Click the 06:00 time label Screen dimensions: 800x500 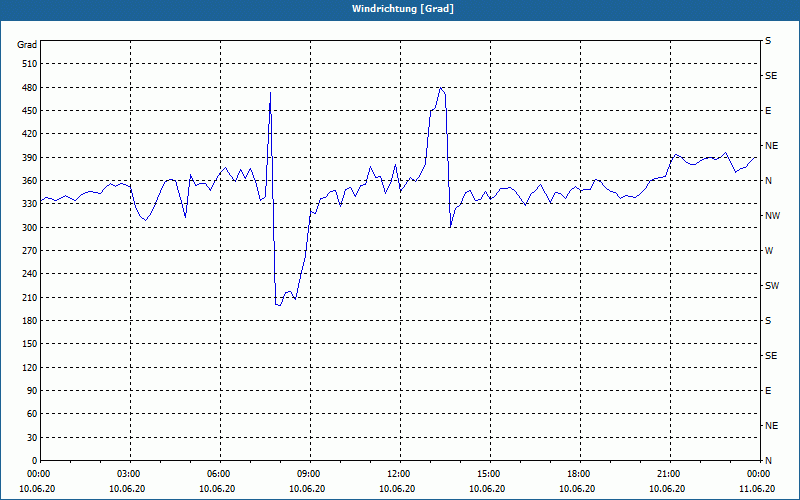[220, 474]
